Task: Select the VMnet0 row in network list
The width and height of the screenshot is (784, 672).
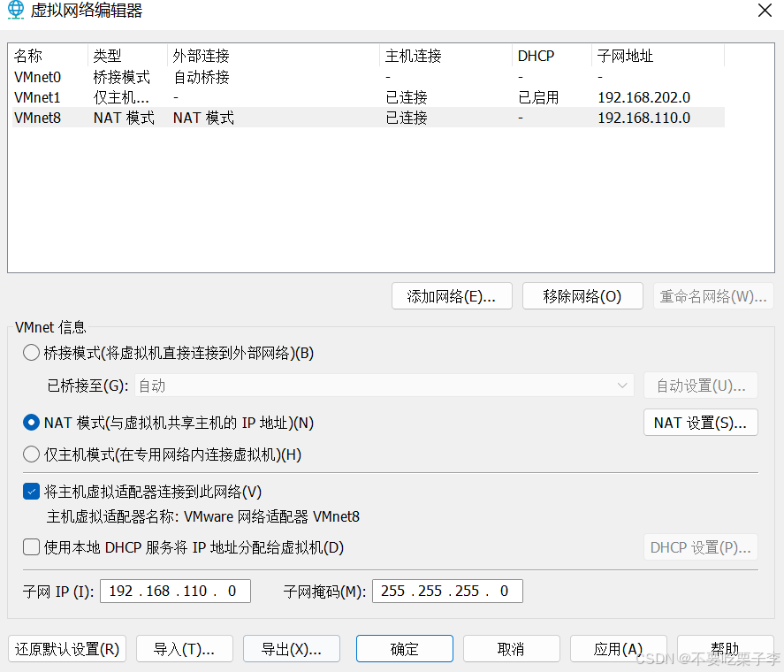Action: pyautogui.click(x=38, y=77)
